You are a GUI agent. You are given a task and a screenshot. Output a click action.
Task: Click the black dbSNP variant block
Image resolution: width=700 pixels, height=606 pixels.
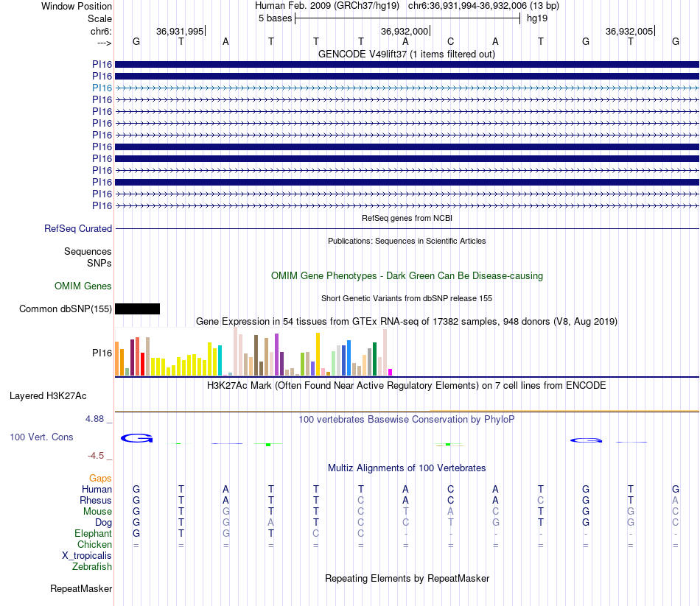(138, 309)
